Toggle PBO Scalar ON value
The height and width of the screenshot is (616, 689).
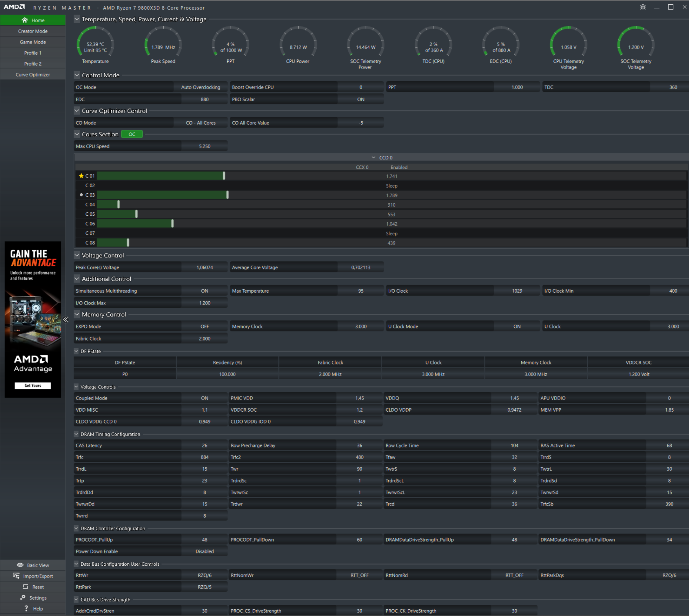361,100
